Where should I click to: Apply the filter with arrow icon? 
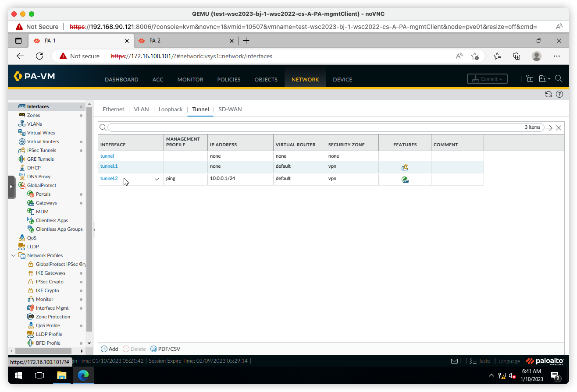click(x=549, y=128)
